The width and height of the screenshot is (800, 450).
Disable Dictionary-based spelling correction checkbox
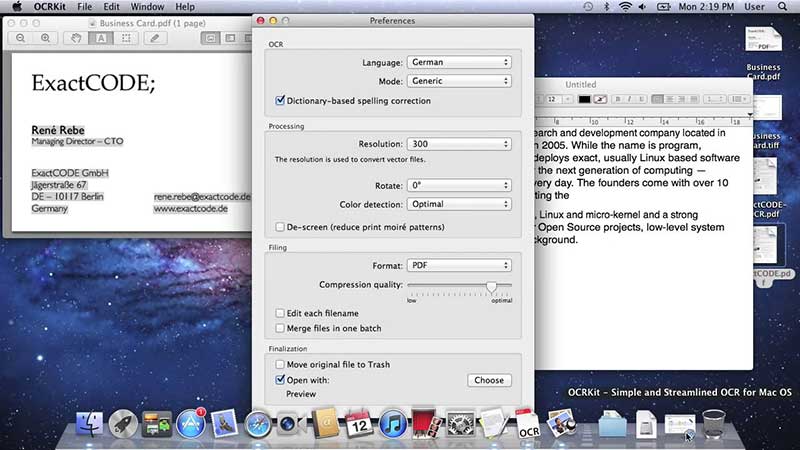(280, 101)
